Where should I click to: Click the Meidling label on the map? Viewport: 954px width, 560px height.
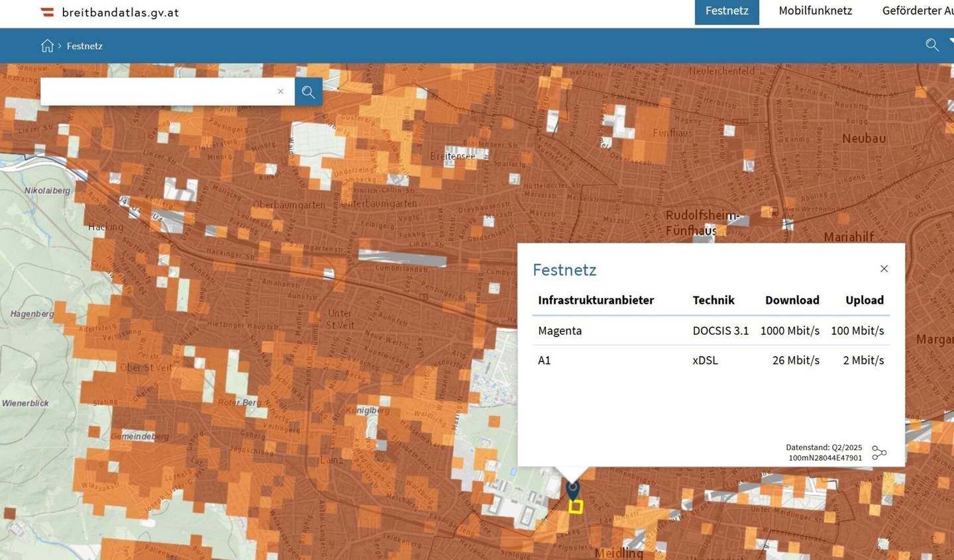[619, 553]
